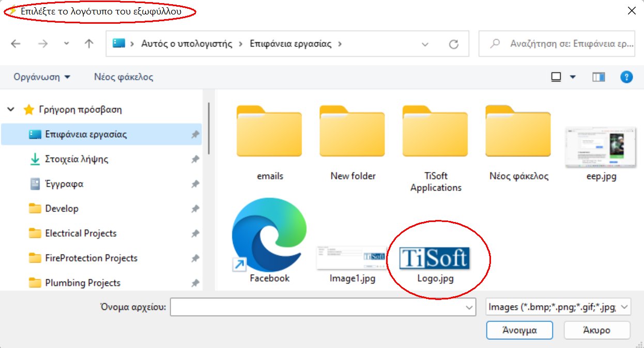Show the preview pane
Viewport: 644px width, 348px height.
(x=599, y=76)
